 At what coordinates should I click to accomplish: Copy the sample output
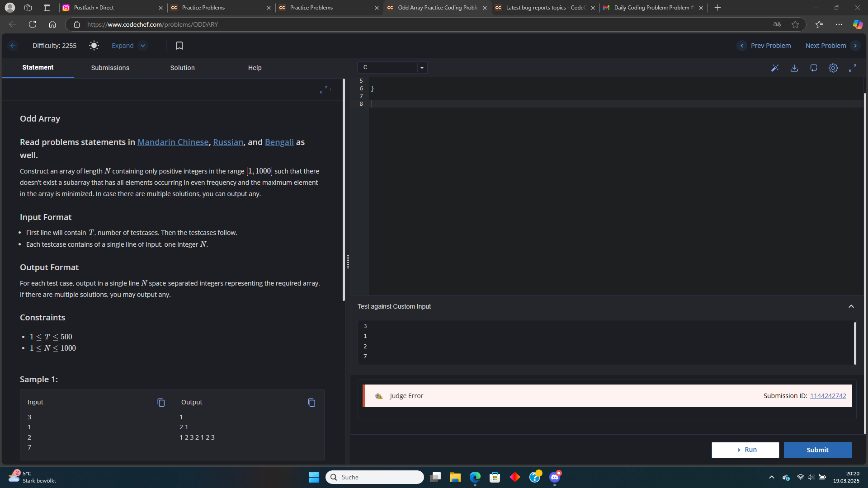(x=311, y=402)
